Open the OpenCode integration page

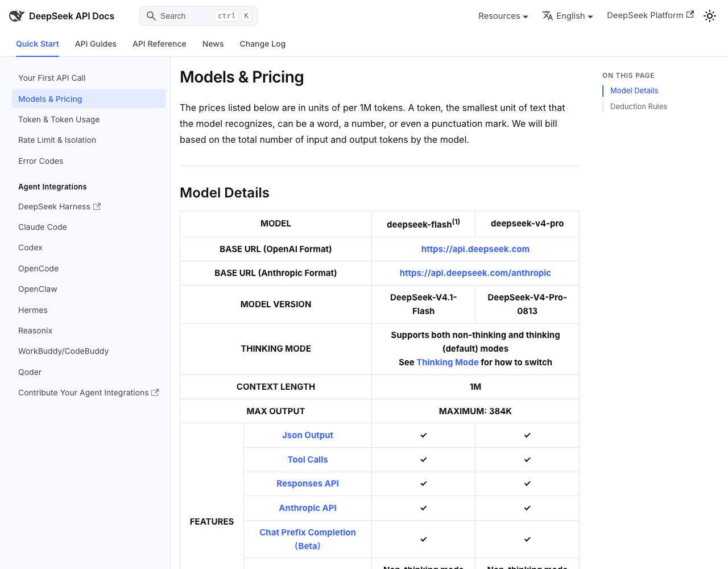click(x=89, y=269)
